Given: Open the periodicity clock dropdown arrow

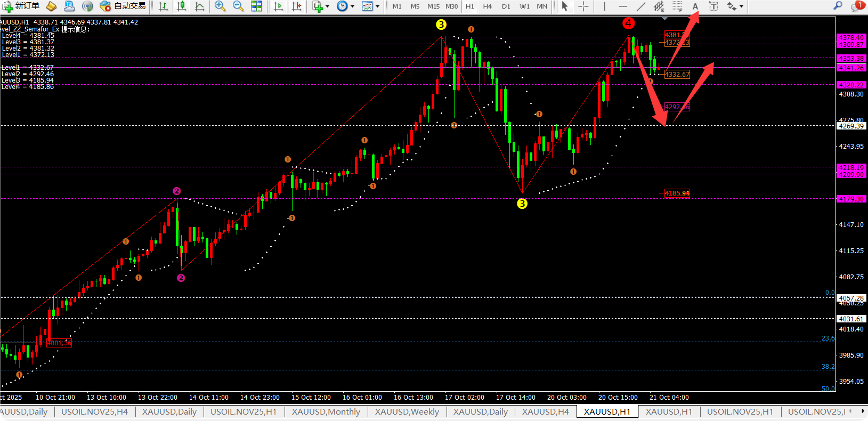Looking at the screenshot, I should click(x=352, y=6).
